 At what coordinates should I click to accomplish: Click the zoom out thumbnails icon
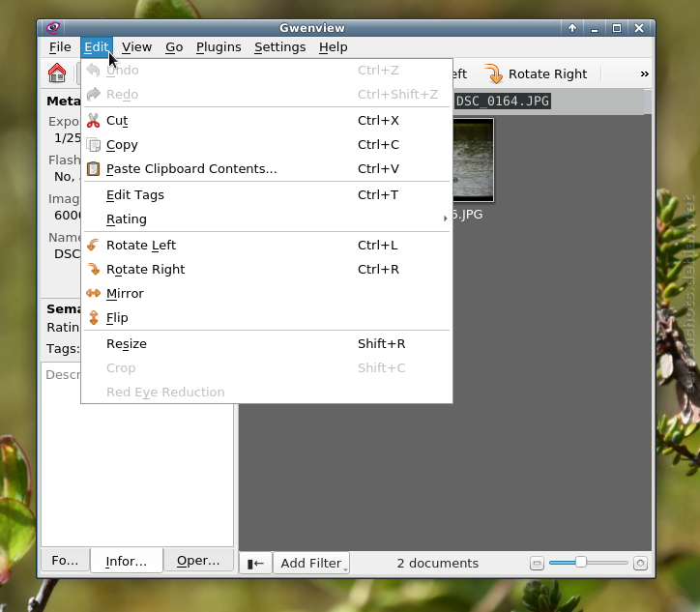coord(537,564)
